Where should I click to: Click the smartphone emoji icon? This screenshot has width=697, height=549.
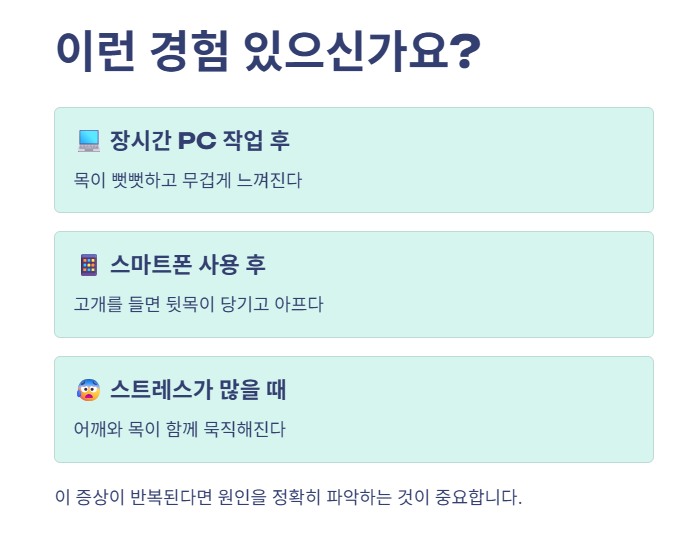[89, 265]
